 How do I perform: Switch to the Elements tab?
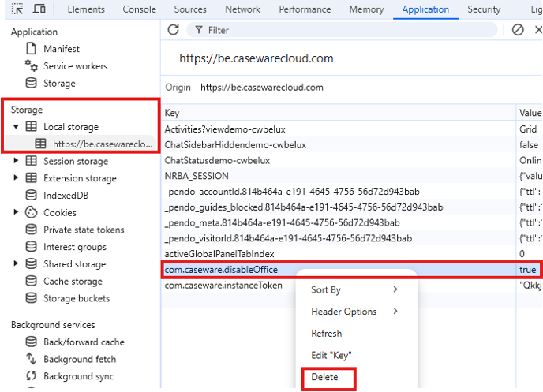86,9
